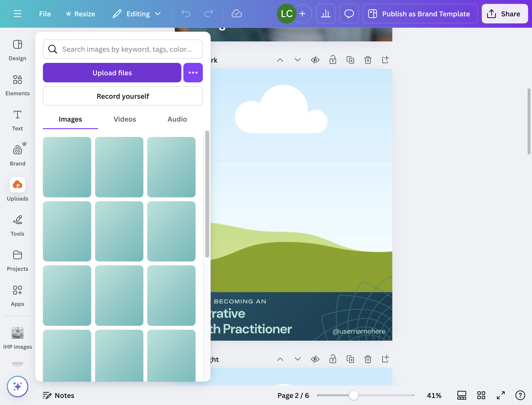Image resolution: width=532 pixels, height=405 pixels.
Task: Duplicate page 2
Action: click(350, 60)
